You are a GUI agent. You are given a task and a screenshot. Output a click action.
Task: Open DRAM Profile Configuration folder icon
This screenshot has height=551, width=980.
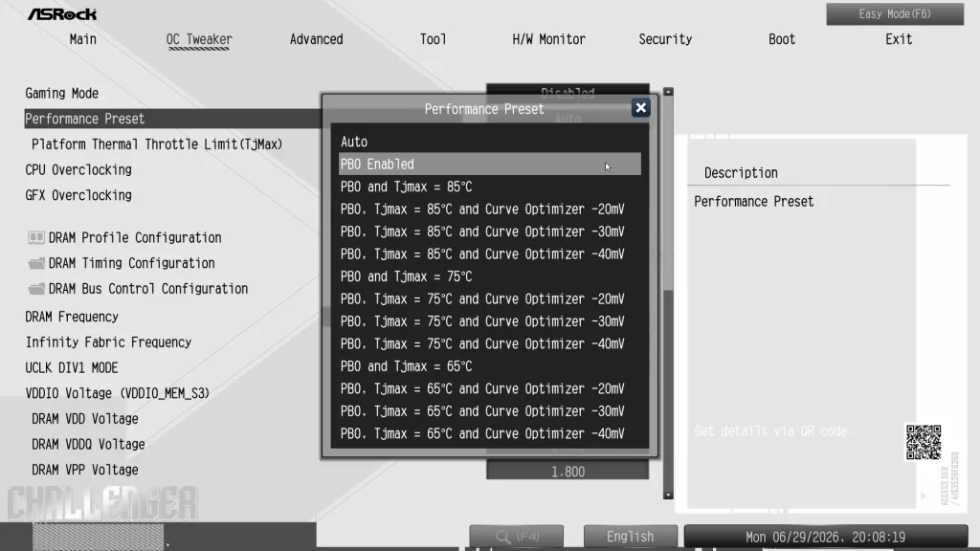click(36, 237)
